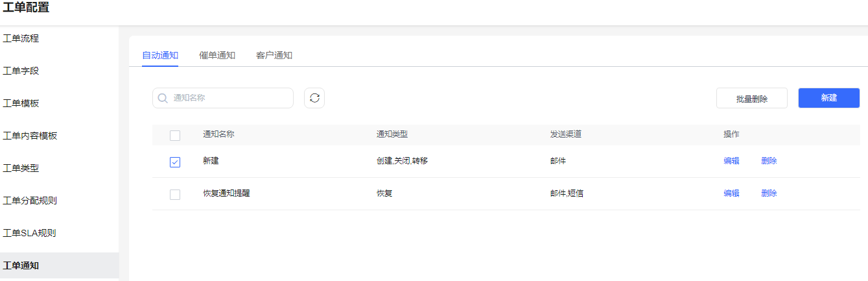
Task: Click 删除 for the 新建 notification
Action: tap(769, 161)
